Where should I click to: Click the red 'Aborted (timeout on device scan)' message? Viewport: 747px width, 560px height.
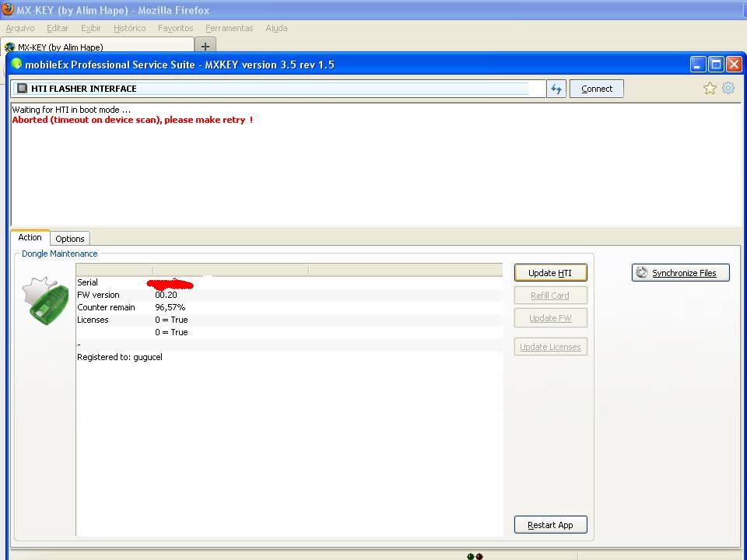tap(132, 120)
